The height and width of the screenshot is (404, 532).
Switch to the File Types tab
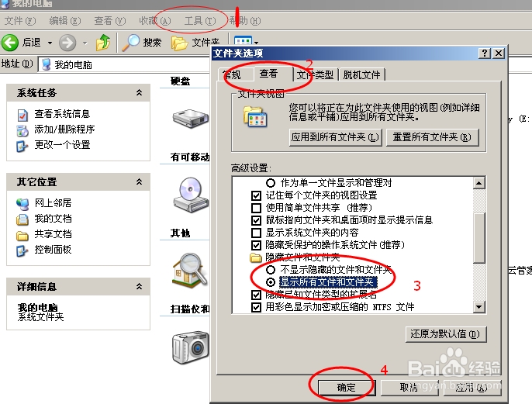tap(315, 74)
